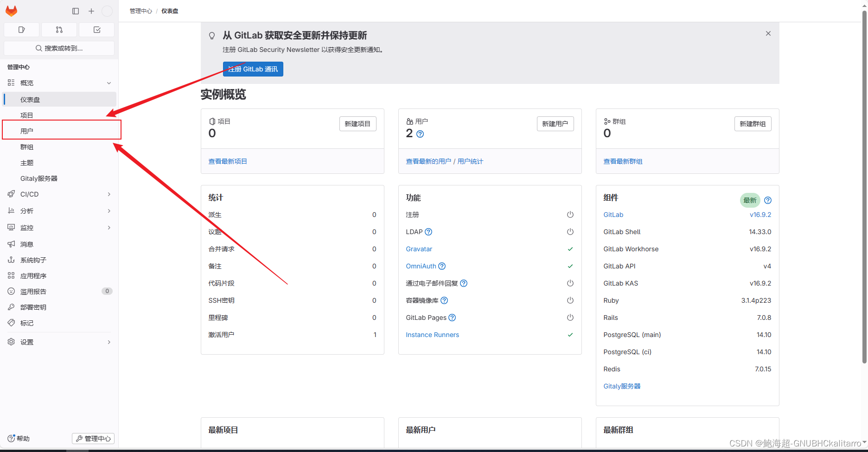Open the to-do list shortcut icon

97,30
